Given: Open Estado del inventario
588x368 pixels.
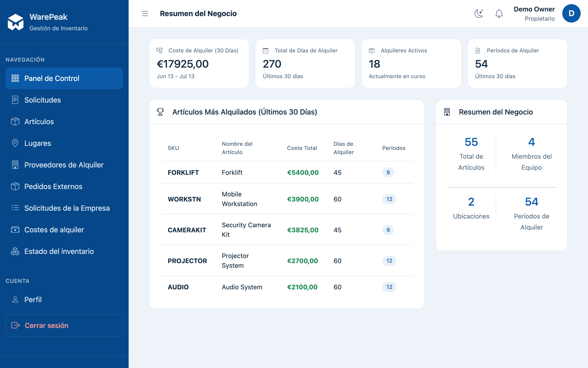Looking at the screenshot, I should point(64,251).
